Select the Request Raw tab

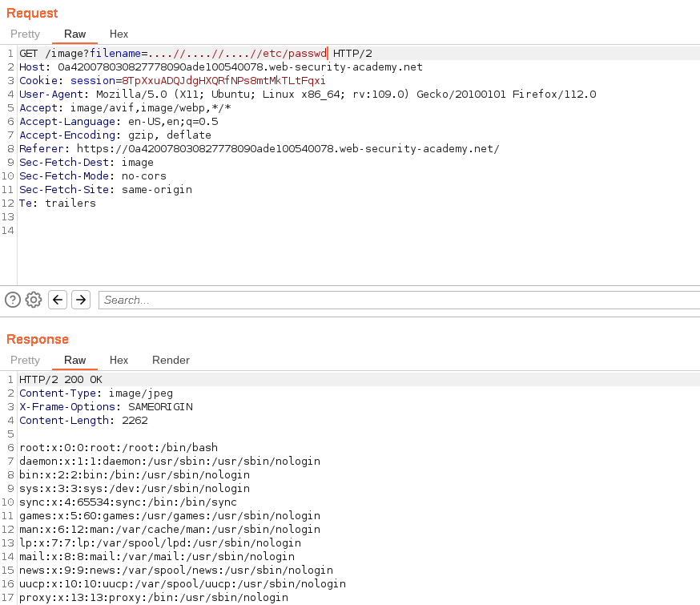74,34
